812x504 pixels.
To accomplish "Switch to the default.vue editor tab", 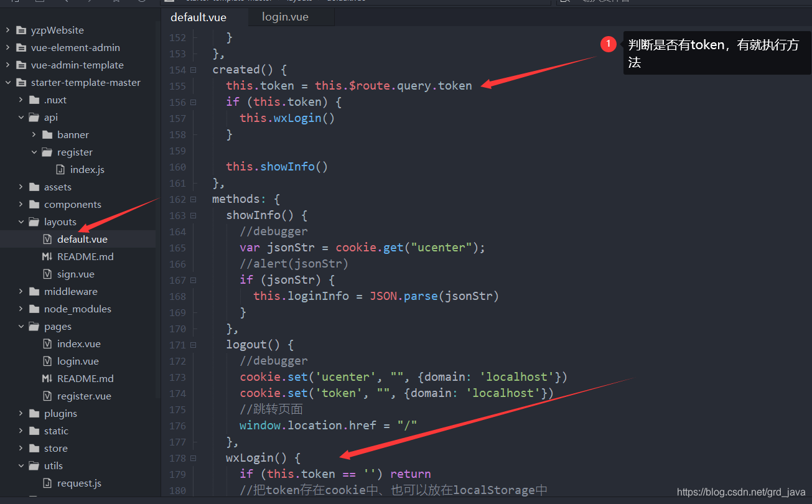I will point(198,17).
